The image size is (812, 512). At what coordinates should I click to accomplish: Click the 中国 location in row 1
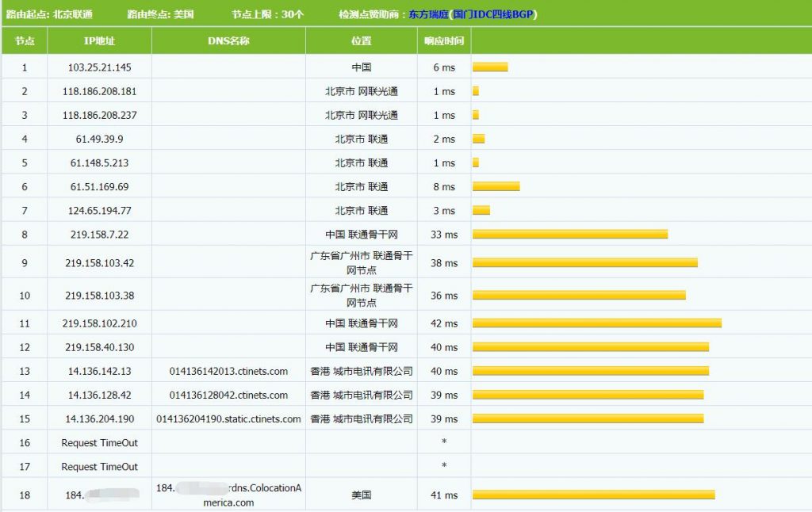click(x=362, y=67)
